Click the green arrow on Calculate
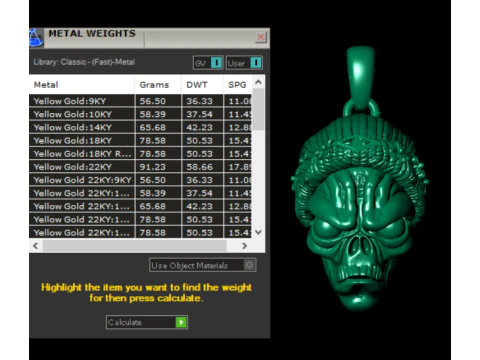Screen dimensions: 480x360 [x=181, y=322]
